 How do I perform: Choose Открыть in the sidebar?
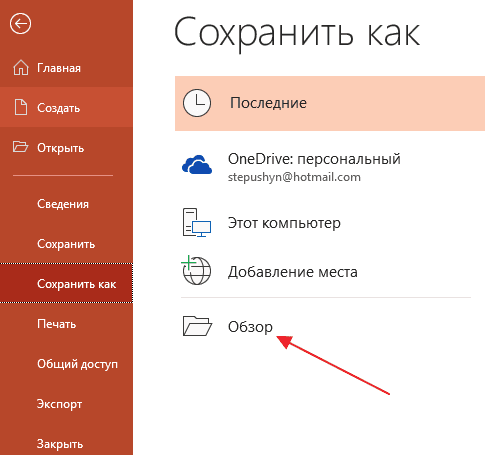(x=66, y=147)
